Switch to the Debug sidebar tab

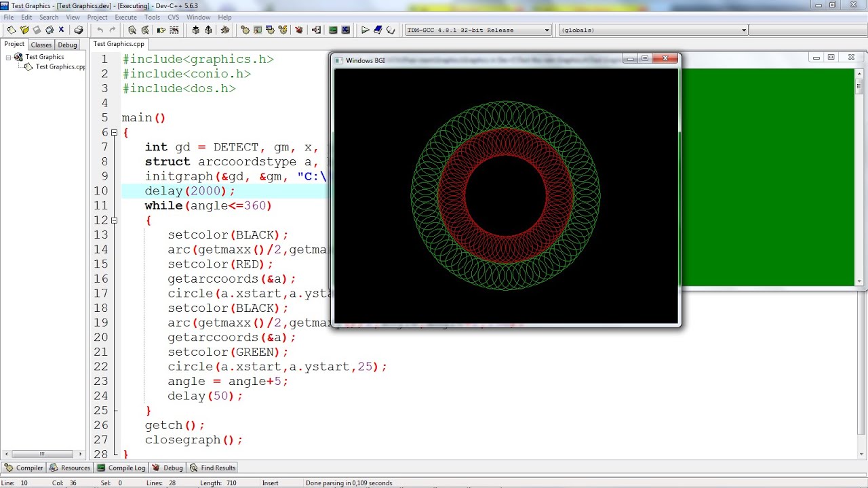67,45
